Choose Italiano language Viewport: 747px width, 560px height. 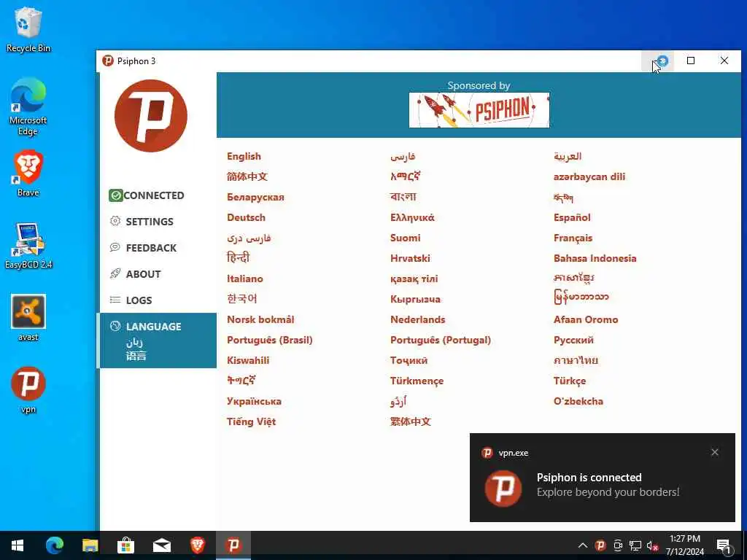coord(245,279)
